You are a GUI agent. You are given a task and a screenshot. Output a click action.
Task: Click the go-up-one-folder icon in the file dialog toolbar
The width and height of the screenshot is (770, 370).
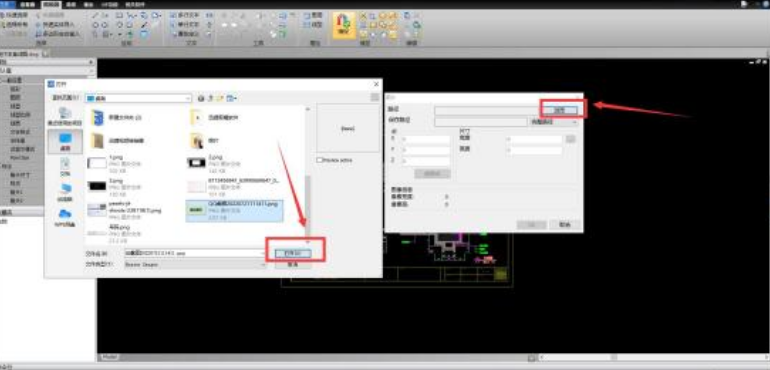(x=211, y=99)
